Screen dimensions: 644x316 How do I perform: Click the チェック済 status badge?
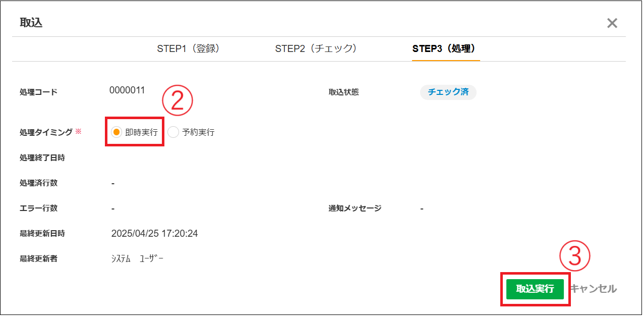pos(448,92)
